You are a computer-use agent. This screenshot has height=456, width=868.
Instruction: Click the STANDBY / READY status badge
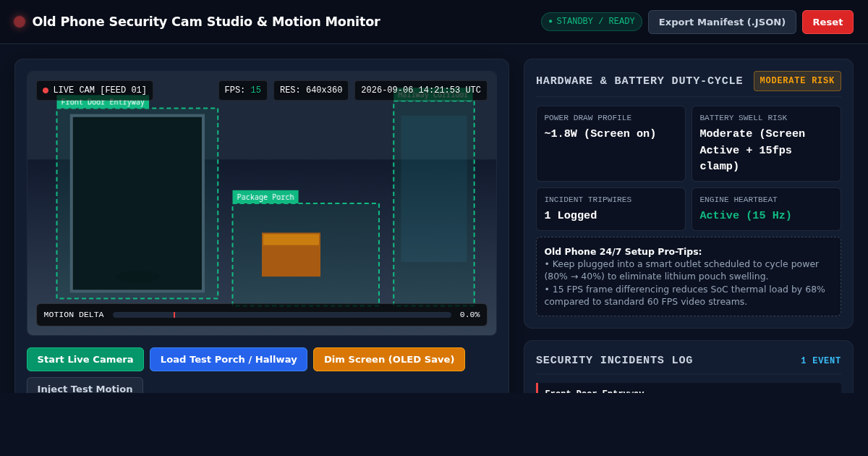coord(592,22)
